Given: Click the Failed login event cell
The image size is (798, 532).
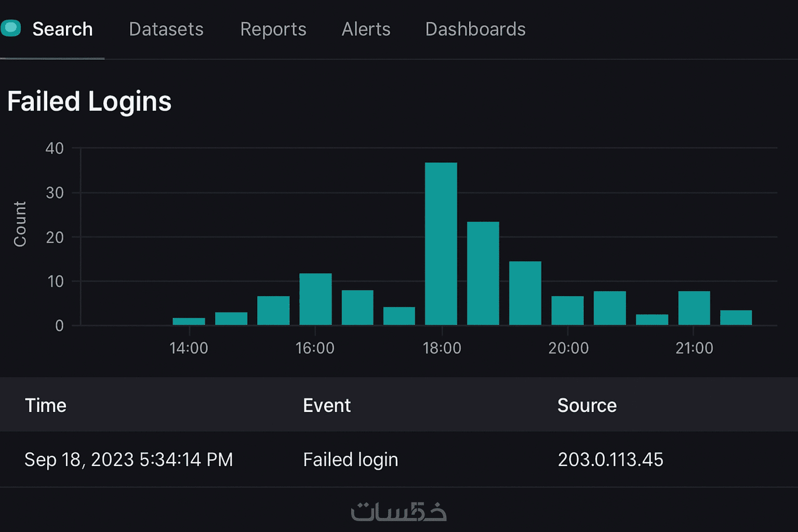Looking at the screenshot, I should point(351,459).
